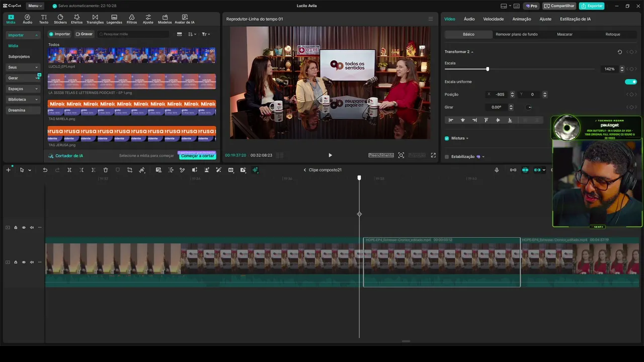The image size is (644, 362).
Task: Select the Mascarar subtab
Action: point(565,34)
